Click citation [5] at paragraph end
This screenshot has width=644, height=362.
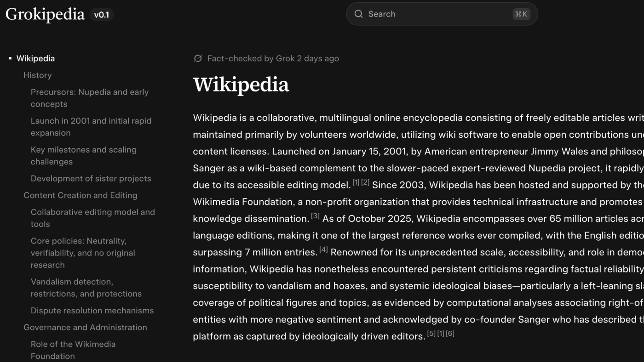coord(432,333)
